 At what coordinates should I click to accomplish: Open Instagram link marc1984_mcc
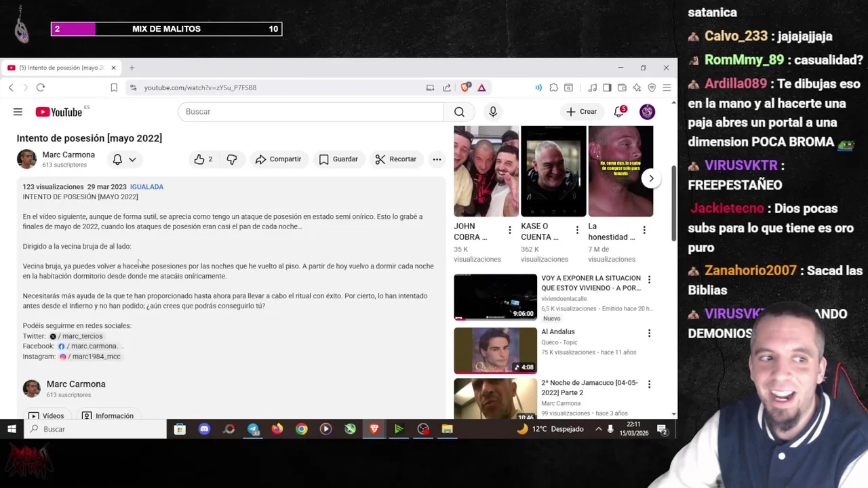[x=90, y=357]
